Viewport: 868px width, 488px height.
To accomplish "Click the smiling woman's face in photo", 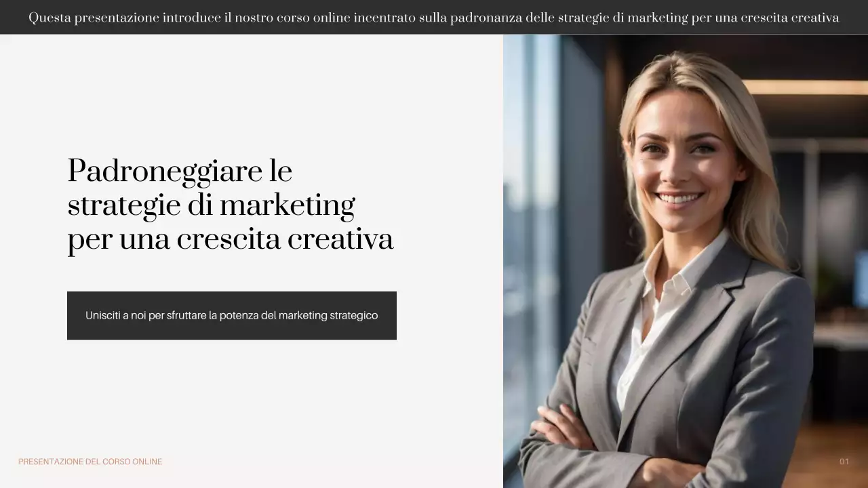I will coord(682,163).
